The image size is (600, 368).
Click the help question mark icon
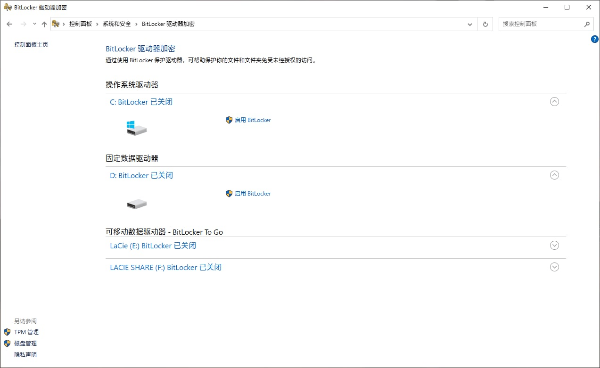(x=594, y=39)
